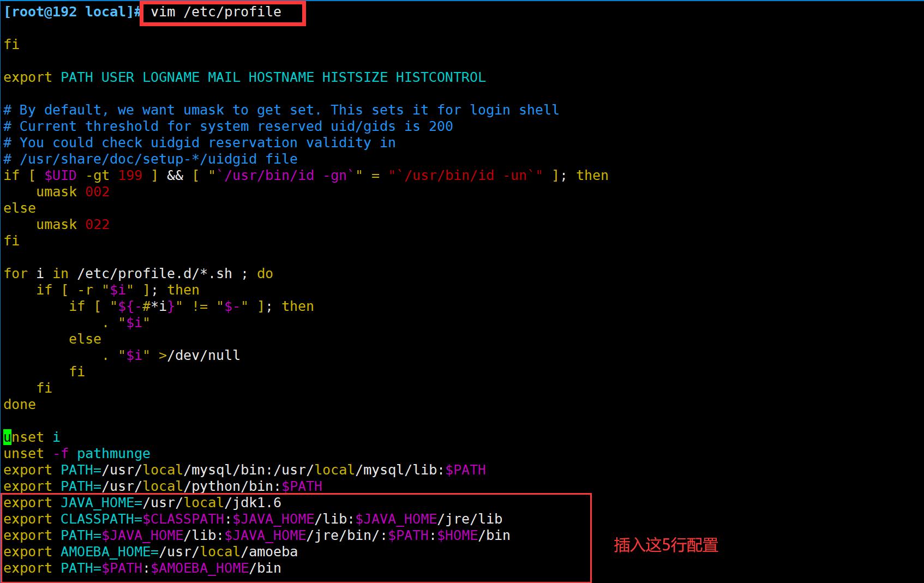Image resolution: width=924 pixels, height=583 pixels.
Task: Click the 'vim /etc/profile' command text
Action: tap(216, 12)
